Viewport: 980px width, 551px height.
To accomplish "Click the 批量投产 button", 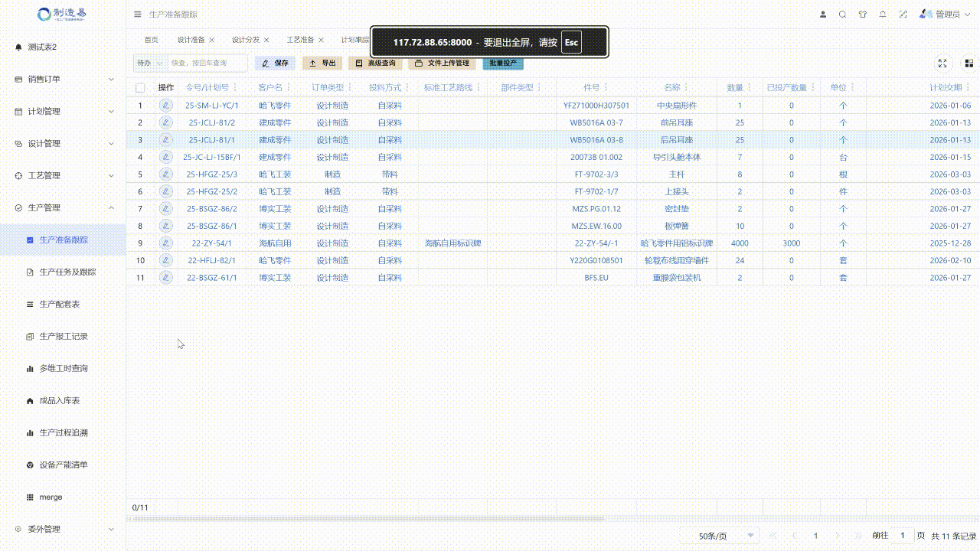I will point(503,63).
